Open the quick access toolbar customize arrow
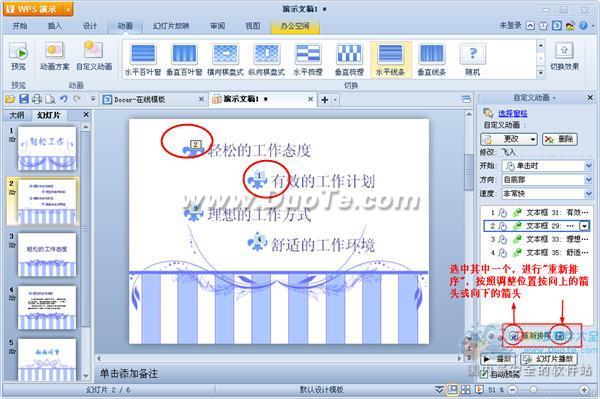The height and width of the screenshot is (399, 600). pyautogui.click(x=93, y=99)
